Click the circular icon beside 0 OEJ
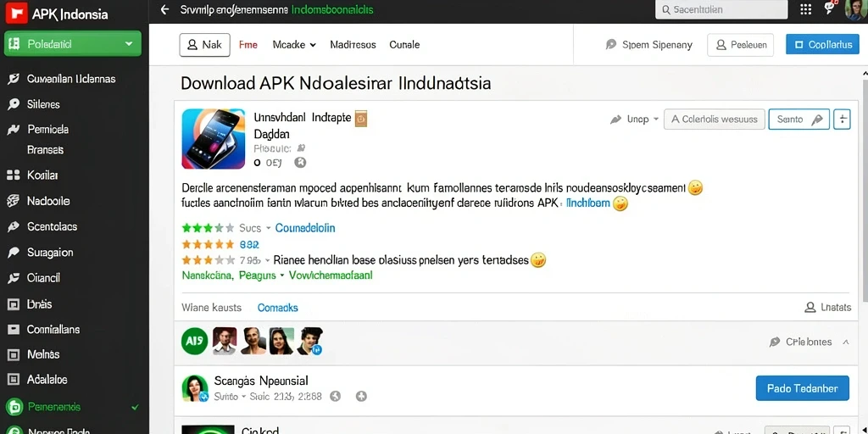Viewport: 868px width, 434px height. pos(300,162)
